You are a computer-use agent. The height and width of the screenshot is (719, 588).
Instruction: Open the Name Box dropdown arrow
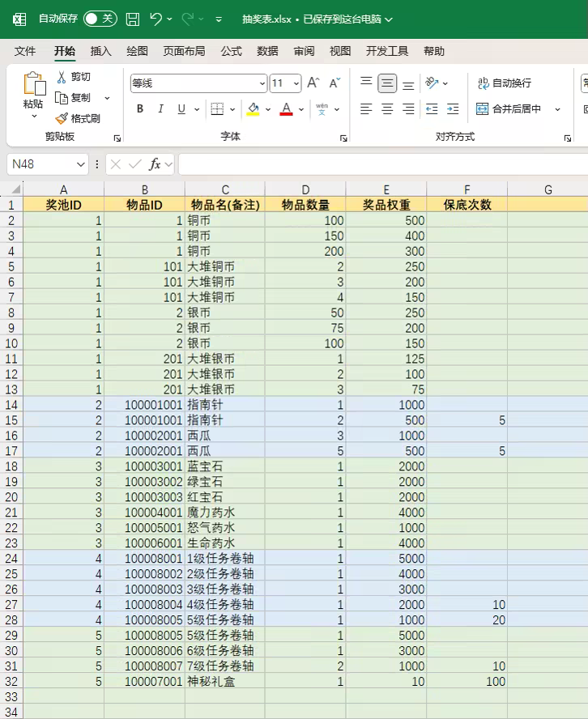click(81, 164)
